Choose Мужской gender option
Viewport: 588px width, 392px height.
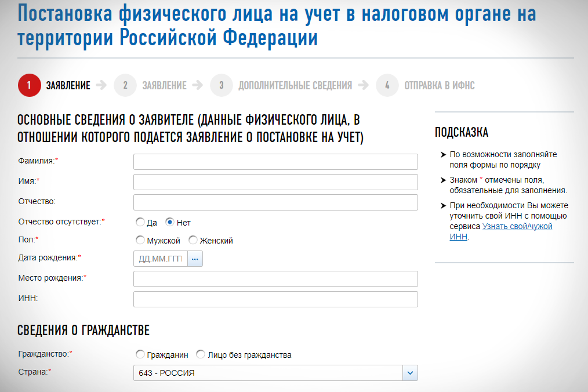(x=140, y=240)
